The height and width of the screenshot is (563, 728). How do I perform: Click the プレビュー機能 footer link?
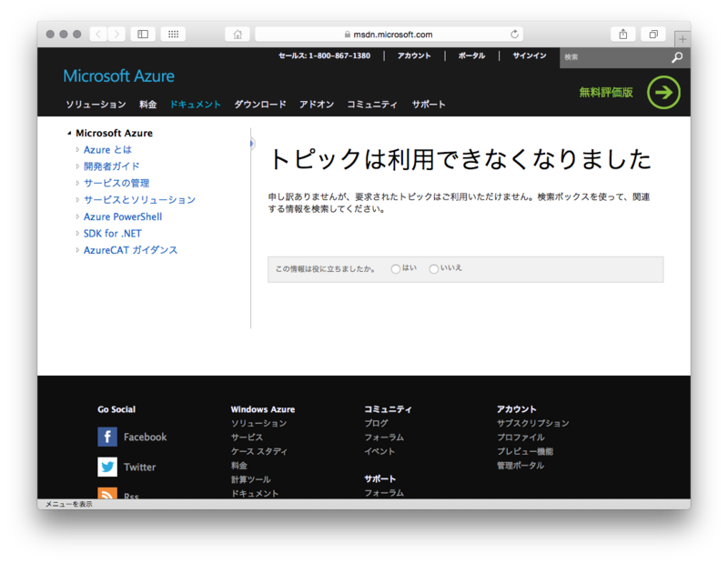pos(525,451)
